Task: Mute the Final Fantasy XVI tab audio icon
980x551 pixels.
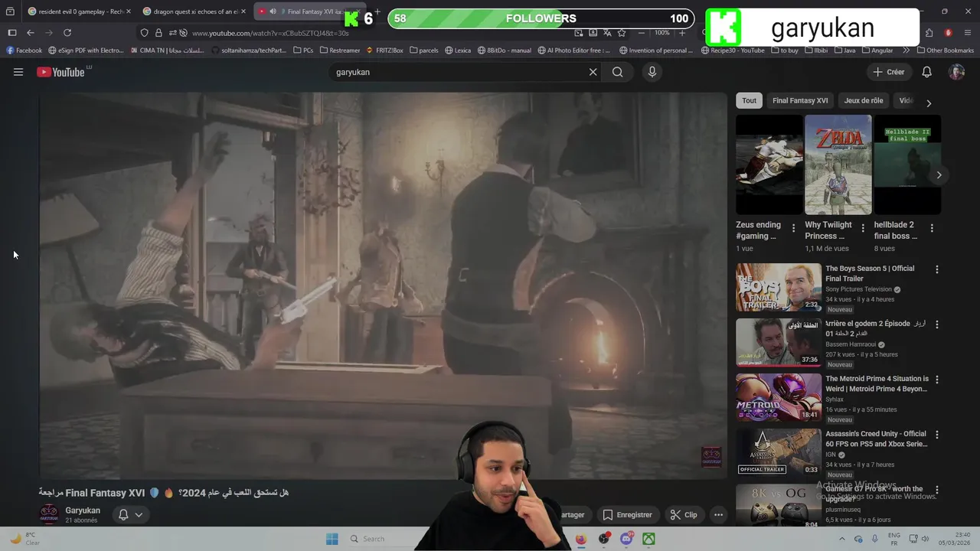Action: point(273,11)
